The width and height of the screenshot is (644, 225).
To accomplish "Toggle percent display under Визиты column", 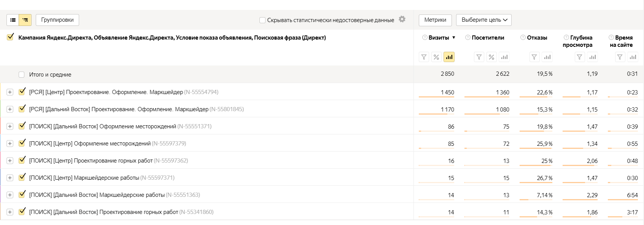I will coord(436,57).
